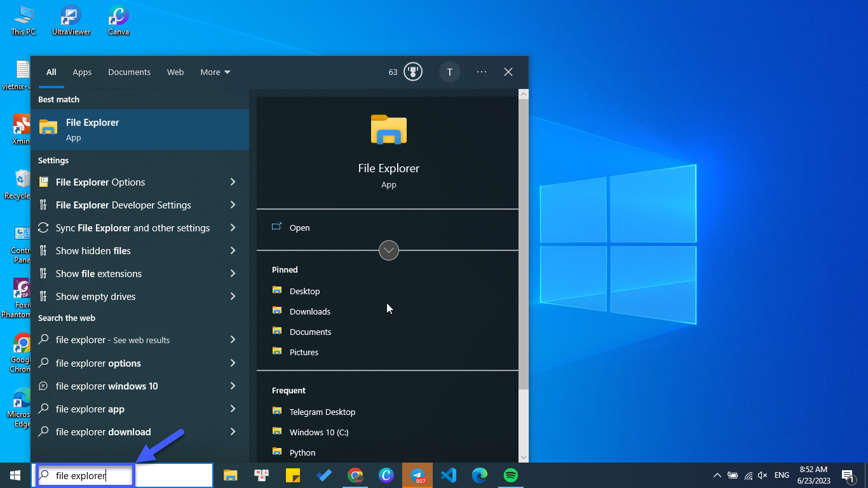868x488 pixels.
Task: Open Google Chrome from the taskbar
Action: point(355,475)
